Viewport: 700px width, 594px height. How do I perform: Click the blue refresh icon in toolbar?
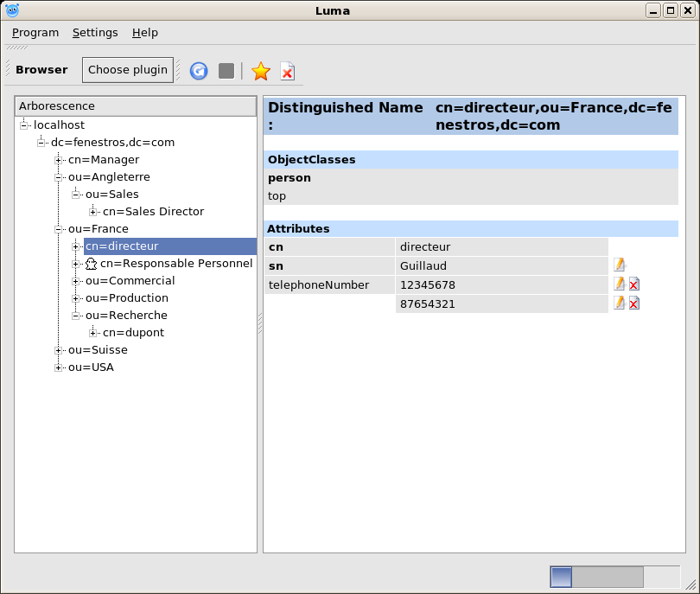coord(199,71)
